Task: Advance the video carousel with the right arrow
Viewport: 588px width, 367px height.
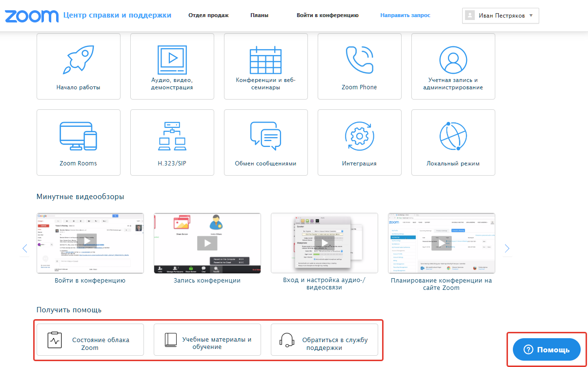Action: pos(507,248)
